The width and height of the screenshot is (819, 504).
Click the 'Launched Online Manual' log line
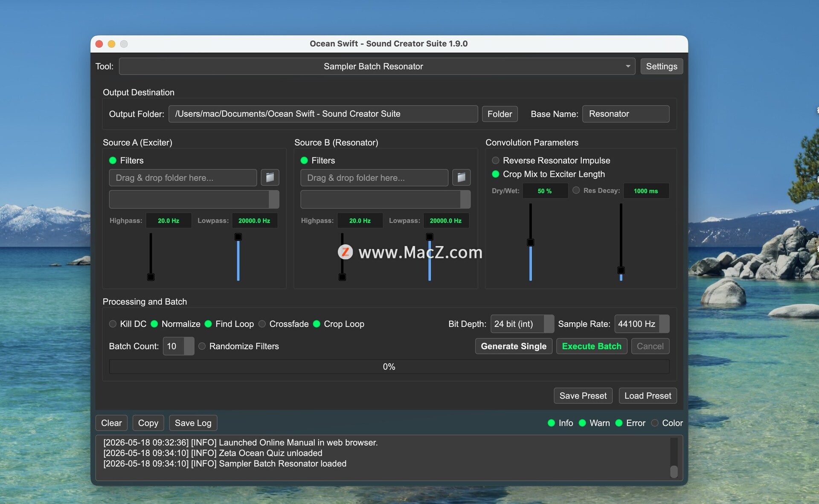tap(241, 443)
